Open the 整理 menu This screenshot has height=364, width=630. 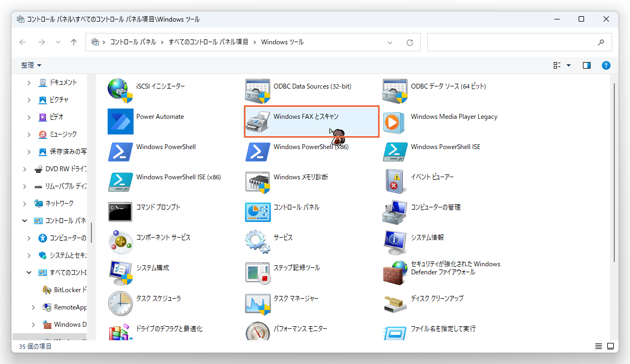click(x=31, y=65)
